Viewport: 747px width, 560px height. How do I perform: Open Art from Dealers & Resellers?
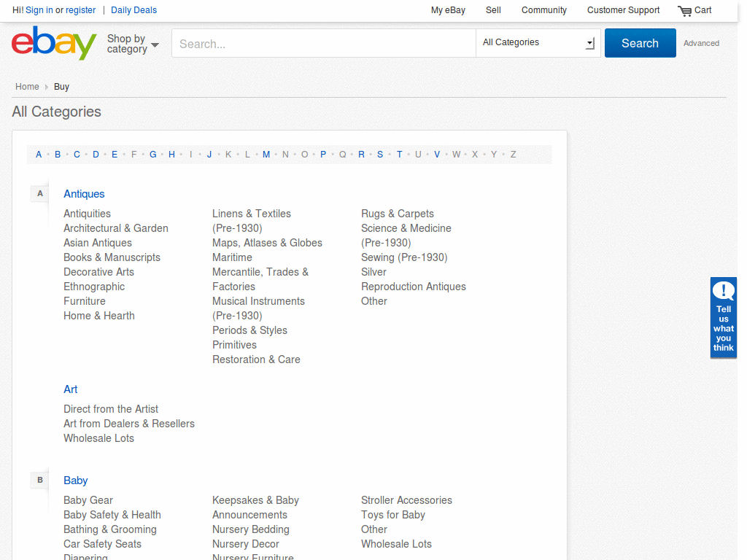[129, 424]
